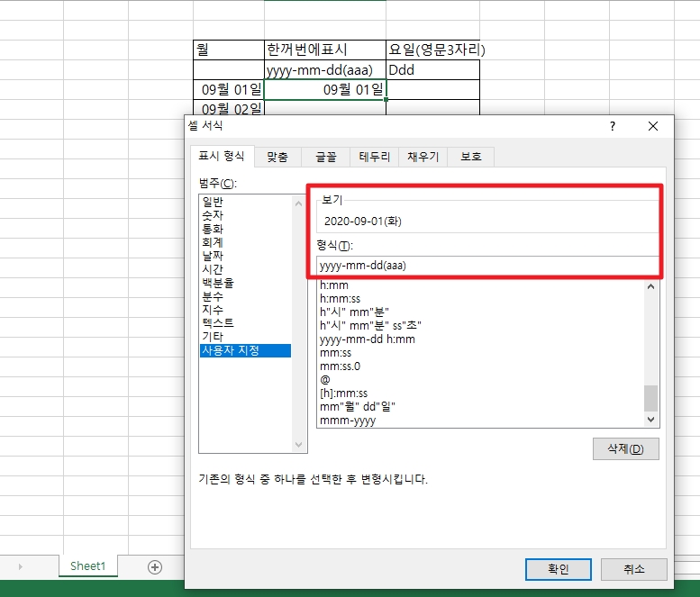Image resolution: width=700 pixels, height=597 pixels.
Task: Switch to the 보호 tab
Action: [x=471, y=157]
